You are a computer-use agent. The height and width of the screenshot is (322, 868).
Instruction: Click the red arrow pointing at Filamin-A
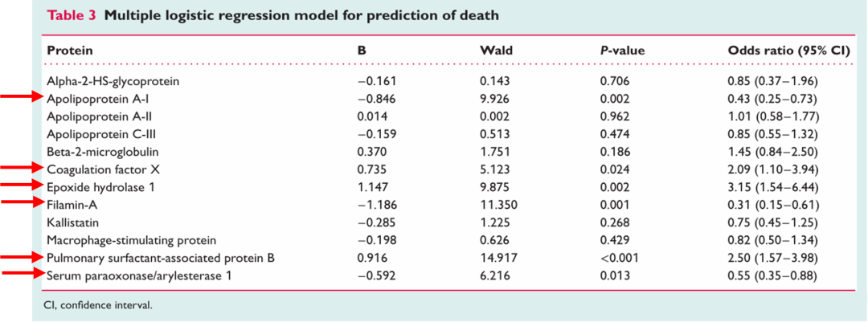point(22,202)
